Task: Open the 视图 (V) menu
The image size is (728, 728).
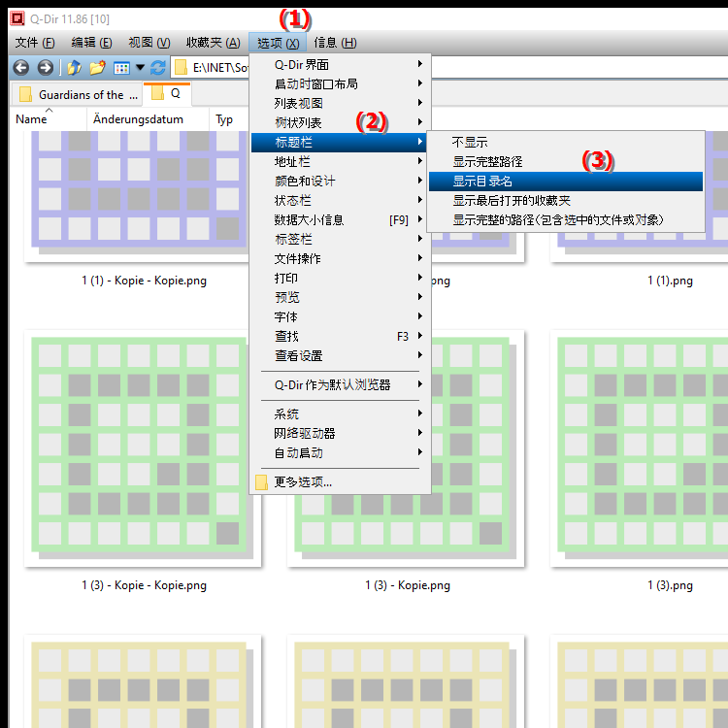Action: click(x=149, y=43)
